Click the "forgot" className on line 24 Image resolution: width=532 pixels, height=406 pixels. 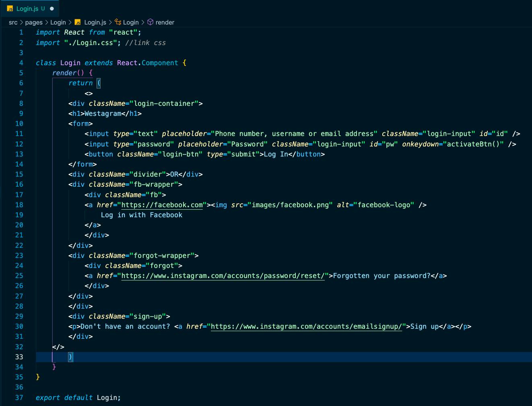[x=162, y=266]
